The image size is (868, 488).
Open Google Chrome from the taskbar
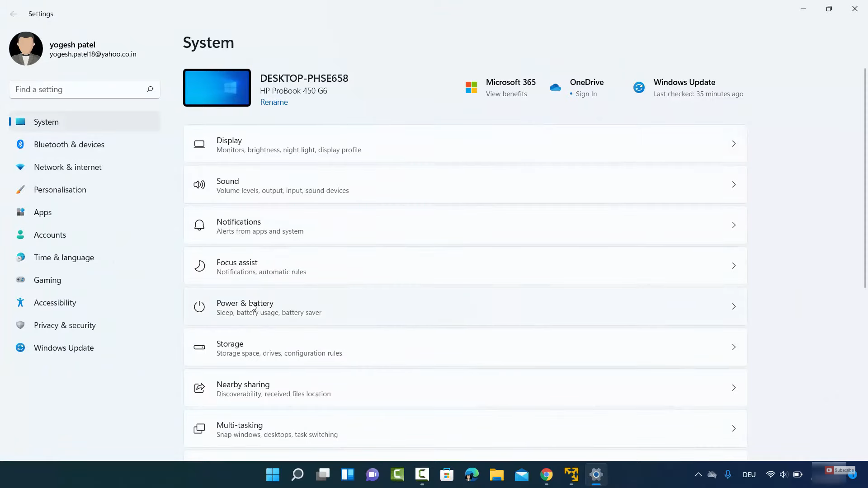[546, 474]
